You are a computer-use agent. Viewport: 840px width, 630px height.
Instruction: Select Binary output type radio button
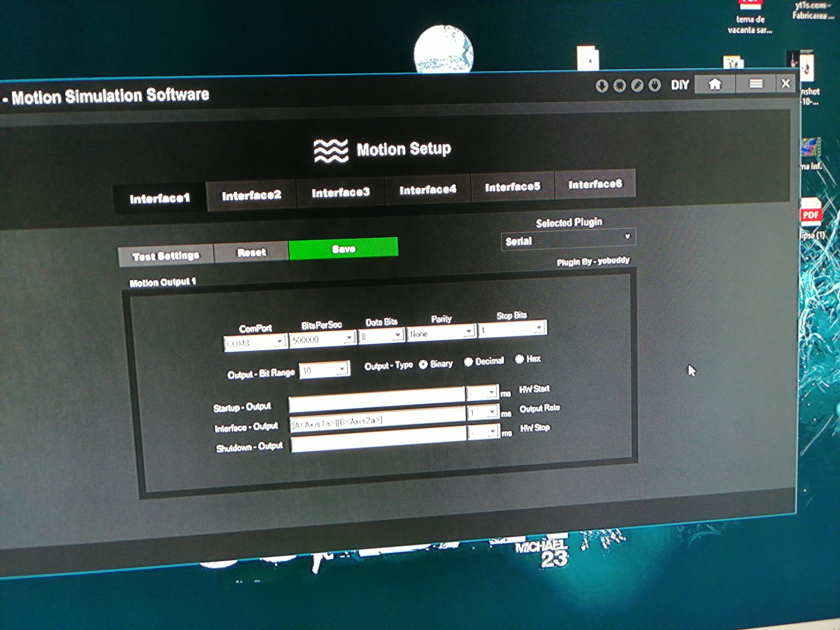pos(423,365)
